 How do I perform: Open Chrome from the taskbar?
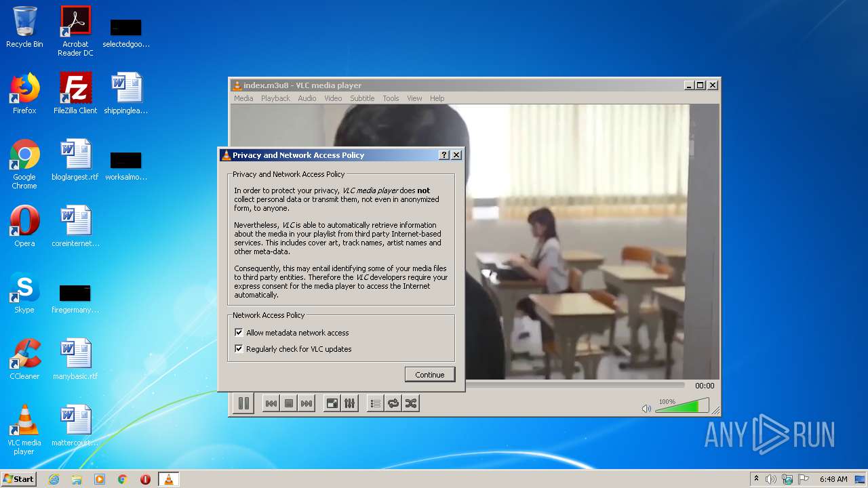tap(123, 479)
